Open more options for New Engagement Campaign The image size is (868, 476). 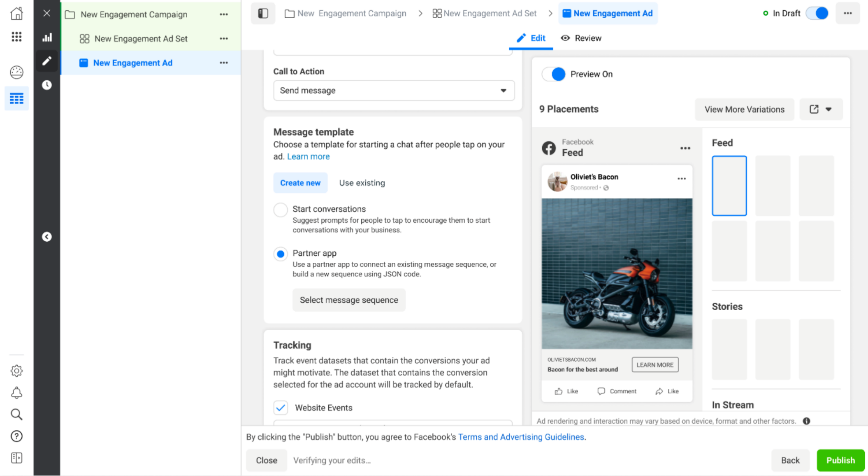pyautogui.click(x=224, y=14)
